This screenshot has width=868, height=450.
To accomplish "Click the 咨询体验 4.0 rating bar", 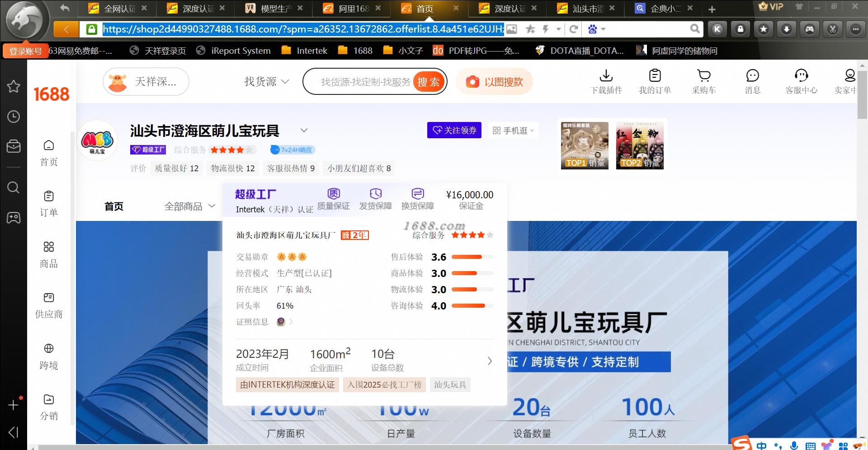I will pos(472,306).
